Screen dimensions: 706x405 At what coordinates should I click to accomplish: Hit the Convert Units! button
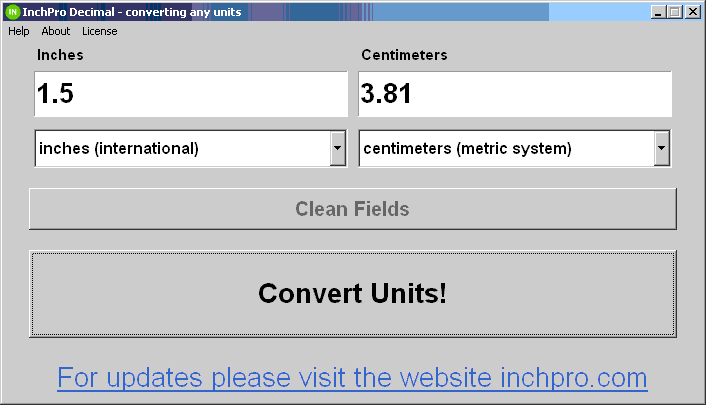tap(353, 294)
